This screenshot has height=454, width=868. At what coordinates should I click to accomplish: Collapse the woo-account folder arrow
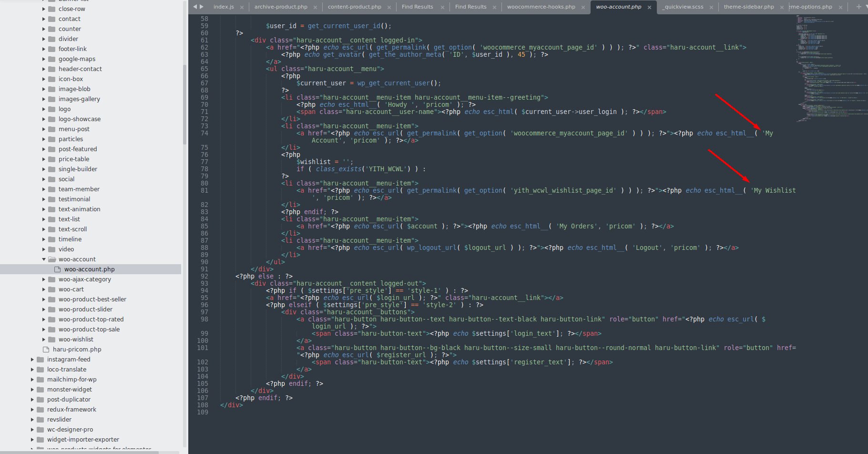(44, 259)
